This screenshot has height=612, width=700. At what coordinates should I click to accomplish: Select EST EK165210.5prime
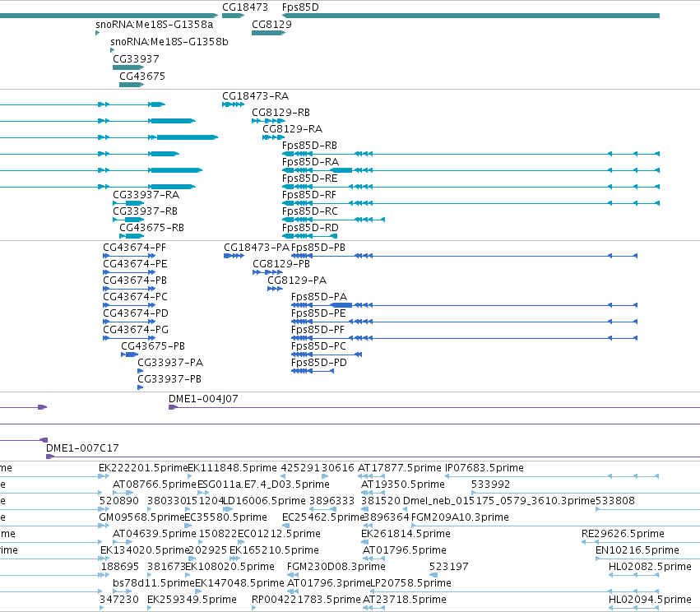pyautogui.click(x=274, y=550)
